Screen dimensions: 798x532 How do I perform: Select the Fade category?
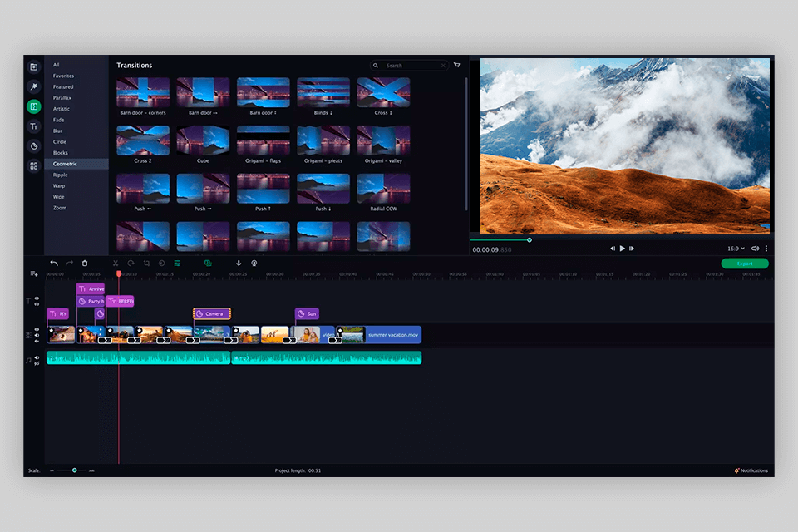[x=58, y=120]
